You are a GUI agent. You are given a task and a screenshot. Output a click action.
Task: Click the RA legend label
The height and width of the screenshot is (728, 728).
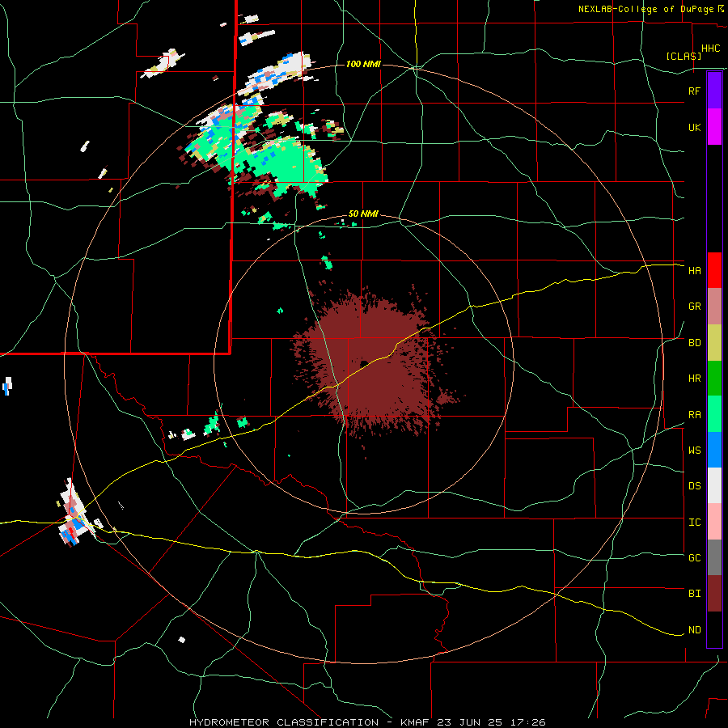[694, 415]
